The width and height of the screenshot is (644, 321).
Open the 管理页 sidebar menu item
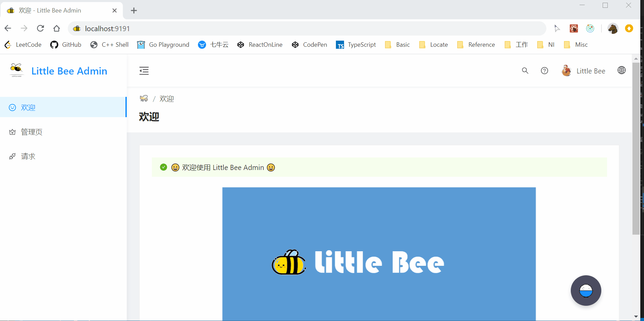pos(63,132)
